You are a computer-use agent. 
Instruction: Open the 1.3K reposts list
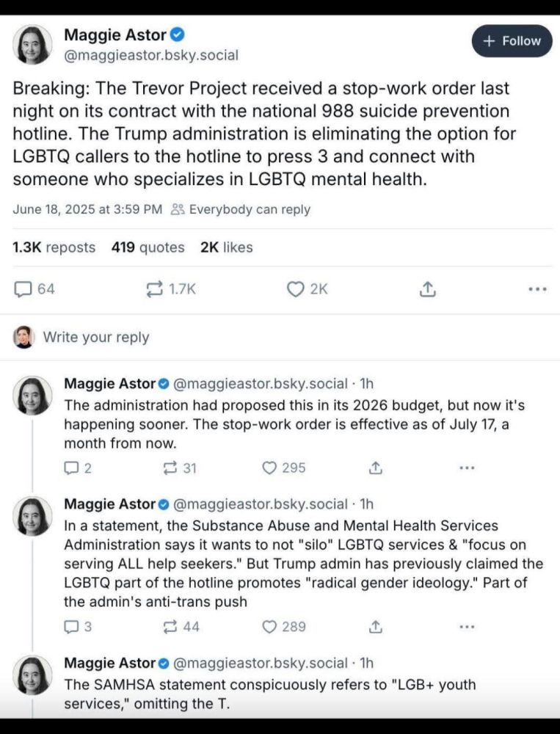(x=54, y=247)
